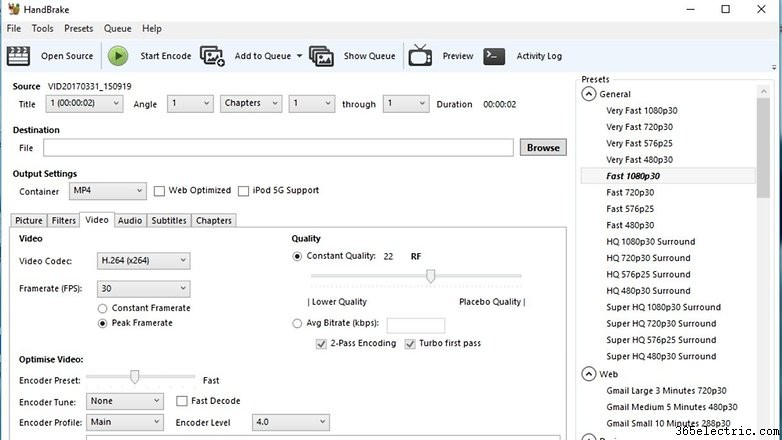Open the Tools menu
Viewport: 782px width, 440px height.
pyautogui.click(x=42, y=28)
